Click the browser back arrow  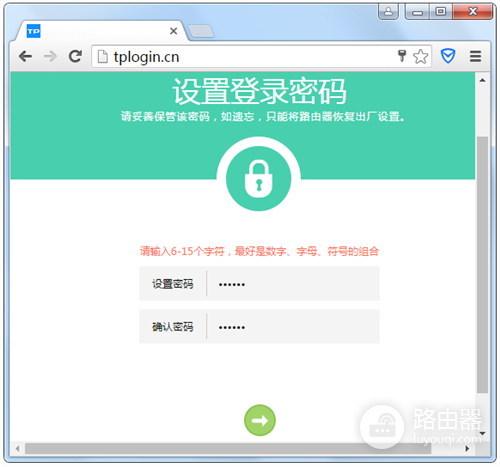coord(26,56)
